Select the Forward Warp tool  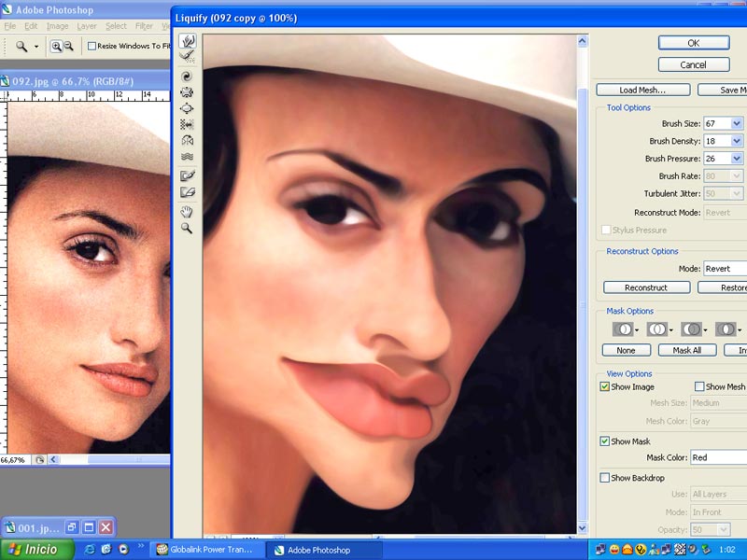(187, 41)
